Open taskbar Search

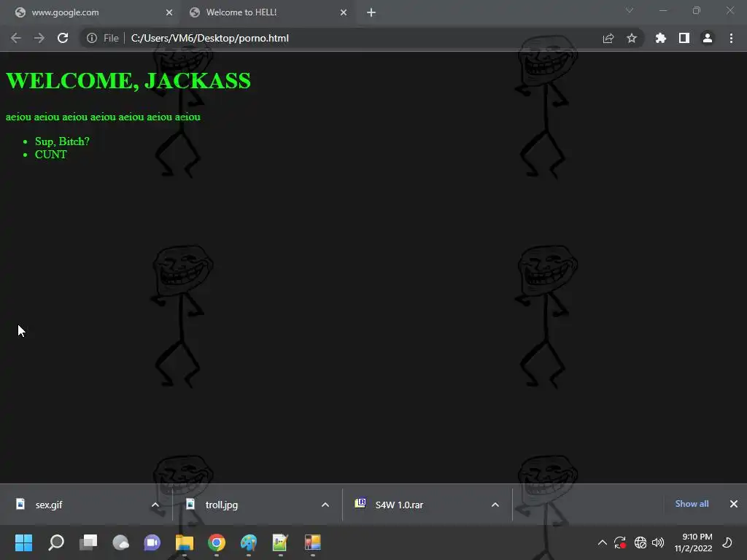[56, 542]
